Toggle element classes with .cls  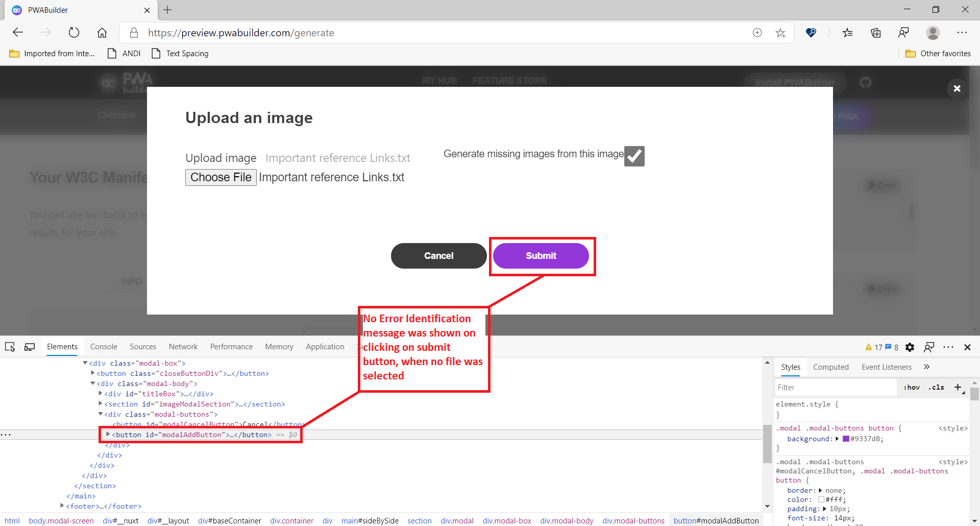[937, 387]
